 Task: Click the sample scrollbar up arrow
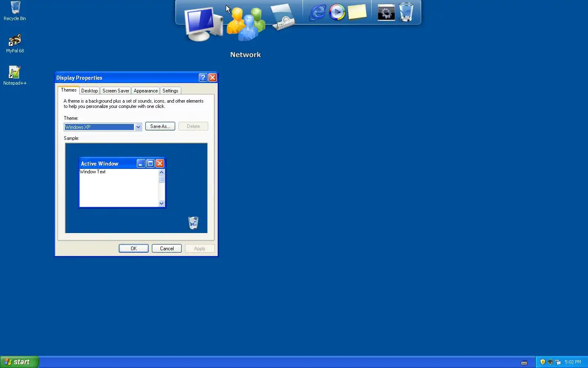[161, 172]
